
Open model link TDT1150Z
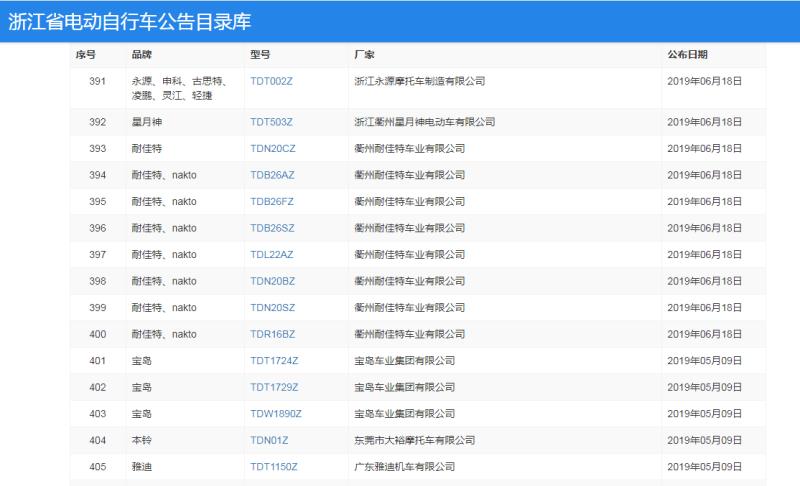(273, 467)
